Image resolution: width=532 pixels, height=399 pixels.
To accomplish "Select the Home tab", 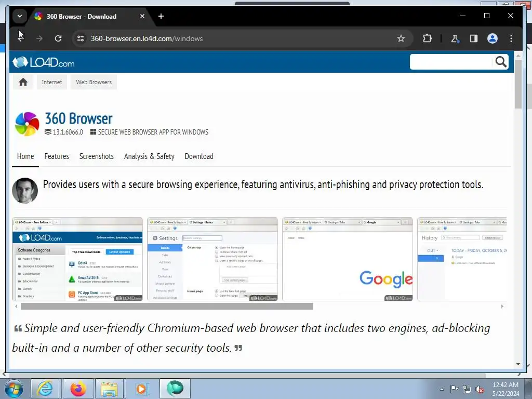I will click(25, 156).
